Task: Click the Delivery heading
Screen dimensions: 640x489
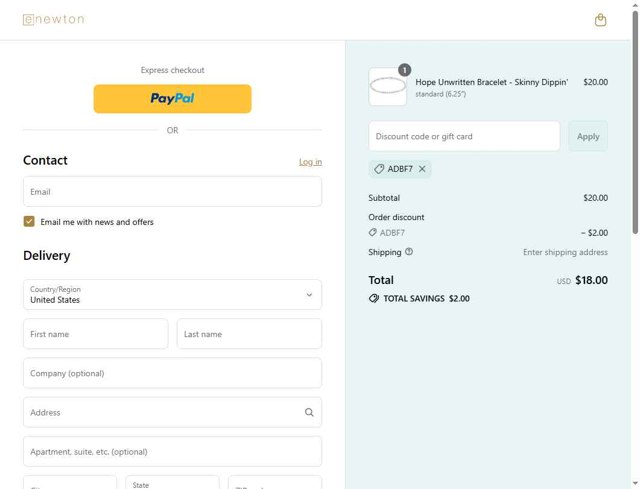Action: pos(47,256)
